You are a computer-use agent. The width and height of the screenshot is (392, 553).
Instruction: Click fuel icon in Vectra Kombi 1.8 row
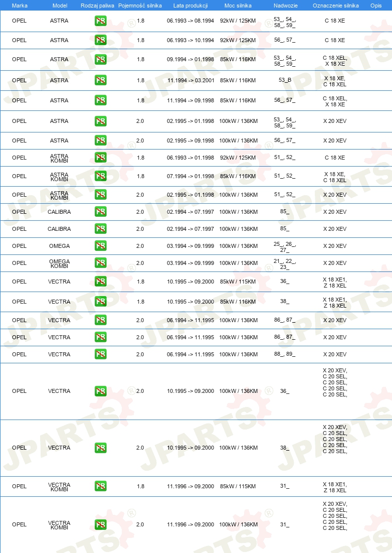pos(100,486)
